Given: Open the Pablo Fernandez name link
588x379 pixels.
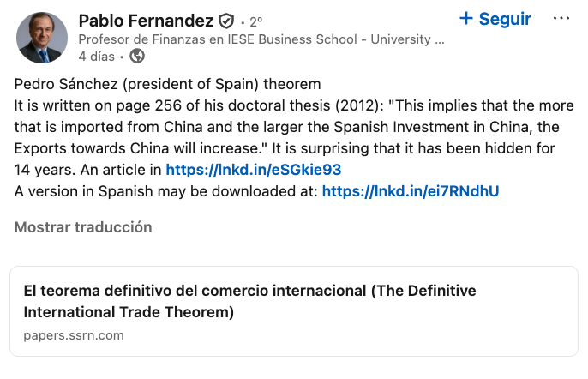Looking at the screenshot, I should tap(145, 21).
